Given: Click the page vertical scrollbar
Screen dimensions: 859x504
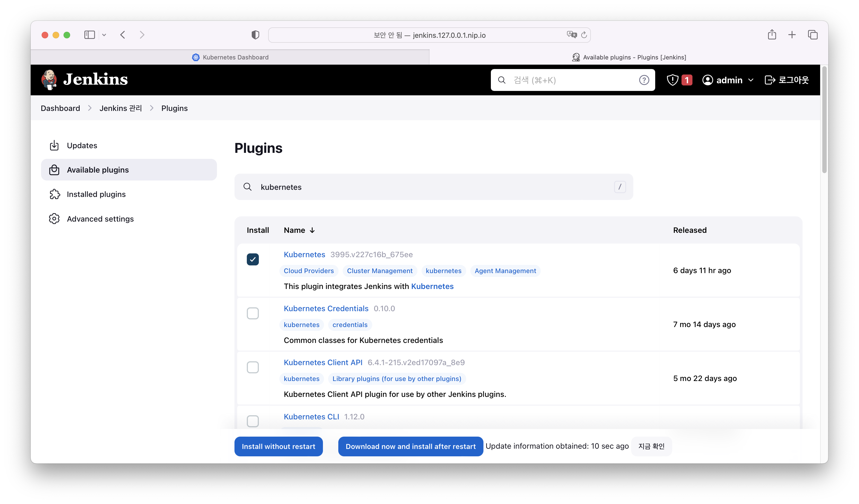Looking at the screenshot, I should pyautogui.click(x=824, y=120).
